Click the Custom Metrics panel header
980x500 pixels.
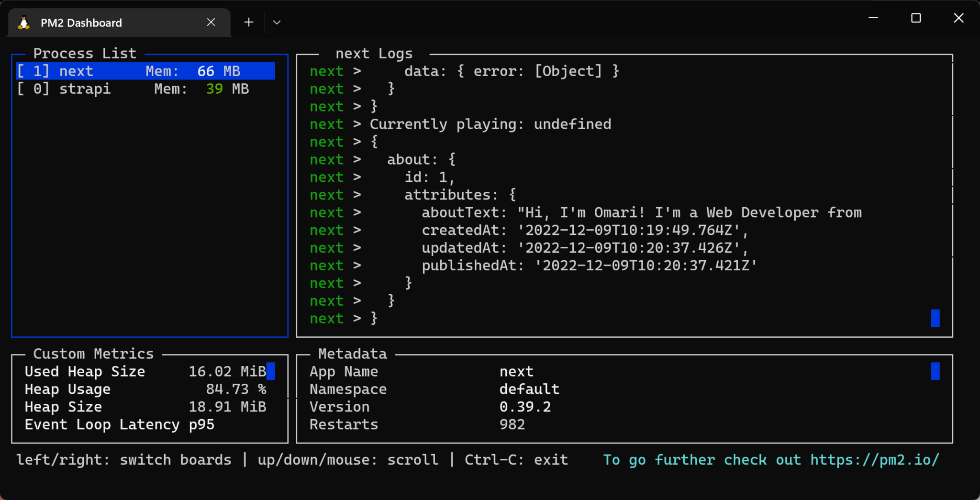pos(93,354)
